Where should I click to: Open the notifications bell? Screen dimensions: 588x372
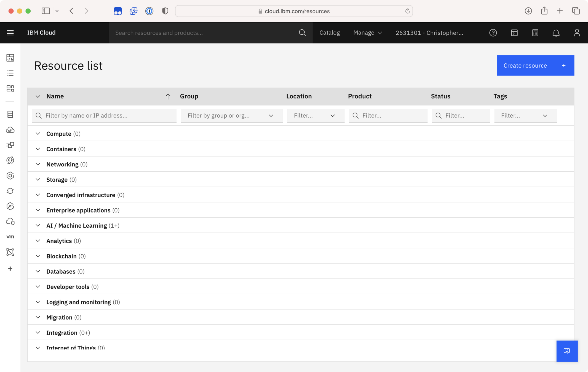(x=556, y=33)
